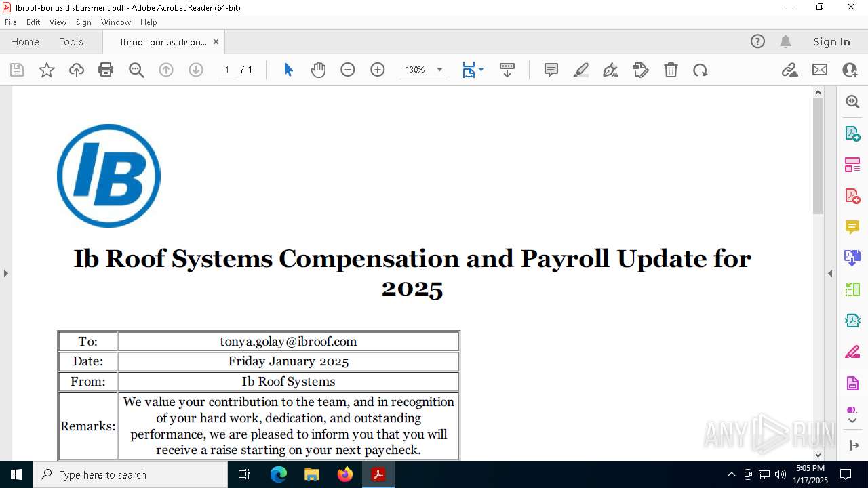Image resolution: width=868 pixels, height=488 pixels.
Task: Click the 130% zoom value field
Action: point(415,70)
